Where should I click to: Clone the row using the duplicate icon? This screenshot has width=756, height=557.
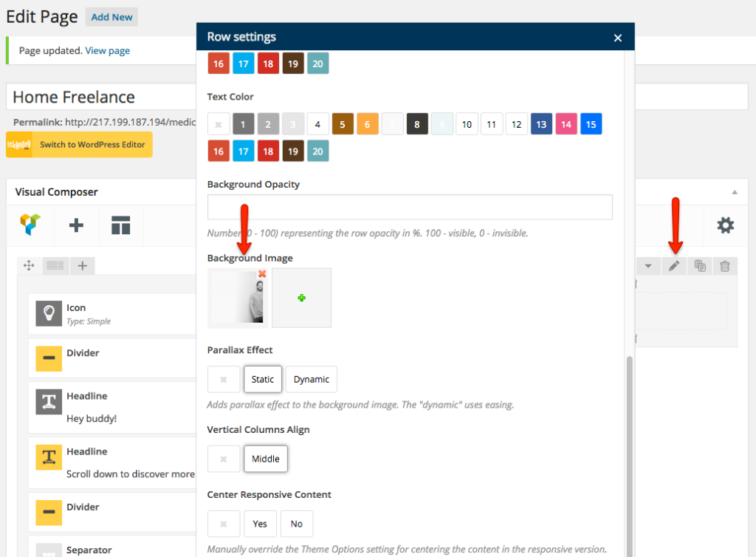coord(700,265)
